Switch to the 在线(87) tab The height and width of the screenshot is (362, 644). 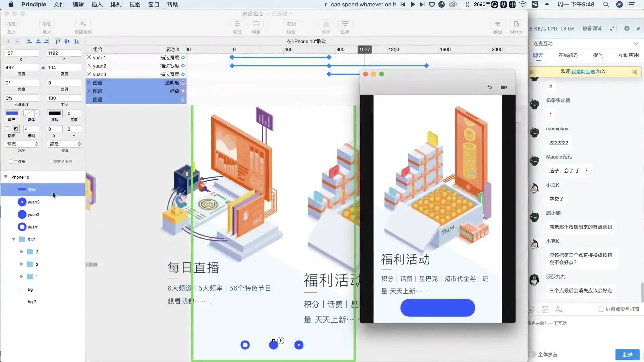(568, 55)
